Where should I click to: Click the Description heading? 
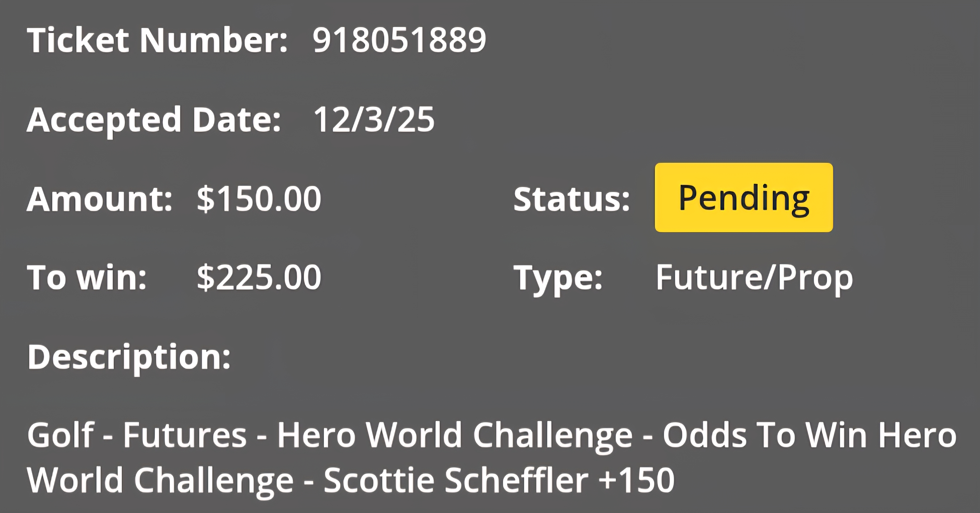pyautogui.click(x=129, y=357)
